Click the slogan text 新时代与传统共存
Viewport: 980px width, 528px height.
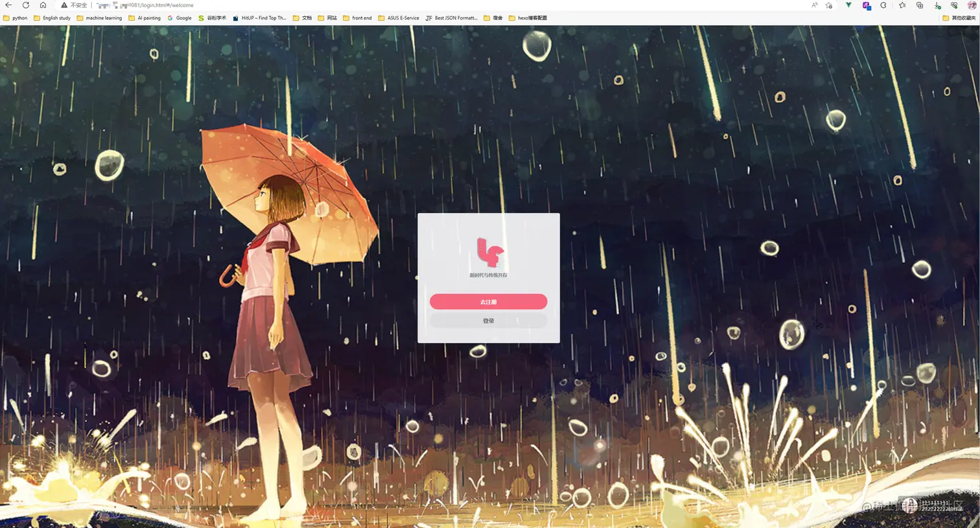coord(488,275)
